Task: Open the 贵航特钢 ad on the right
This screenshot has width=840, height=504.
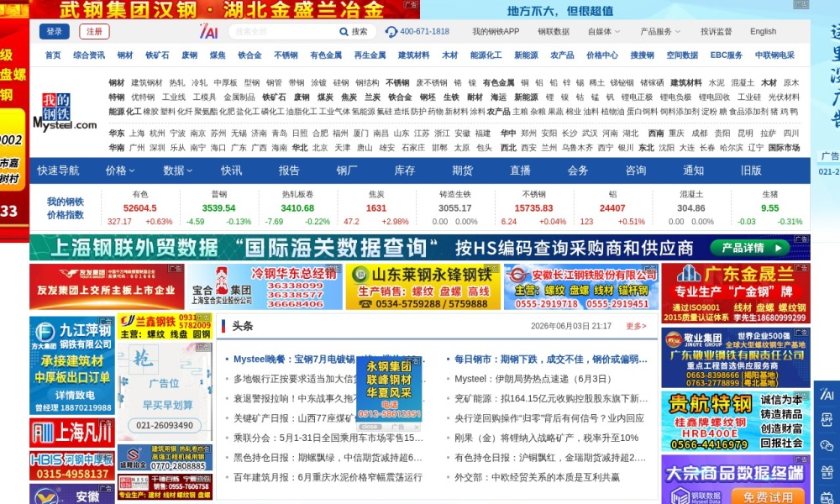Action: pos(736,422)
